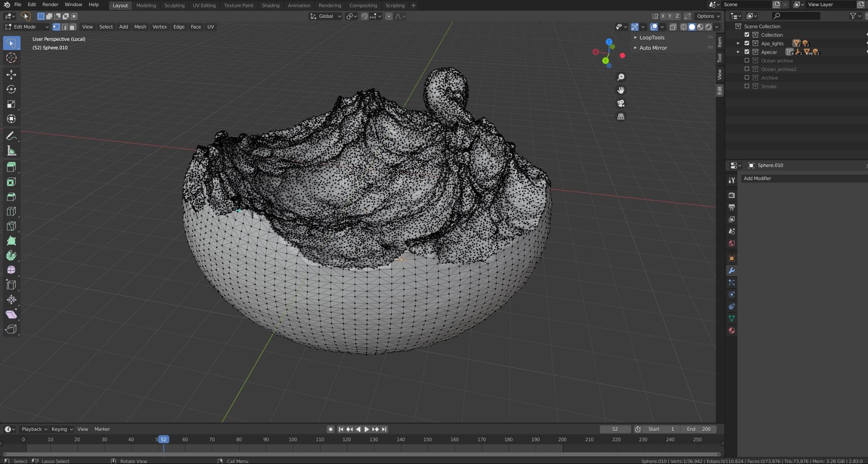Switch to the Sculpting workspace tab
868x464 pixels.
[x=174, y=6]
